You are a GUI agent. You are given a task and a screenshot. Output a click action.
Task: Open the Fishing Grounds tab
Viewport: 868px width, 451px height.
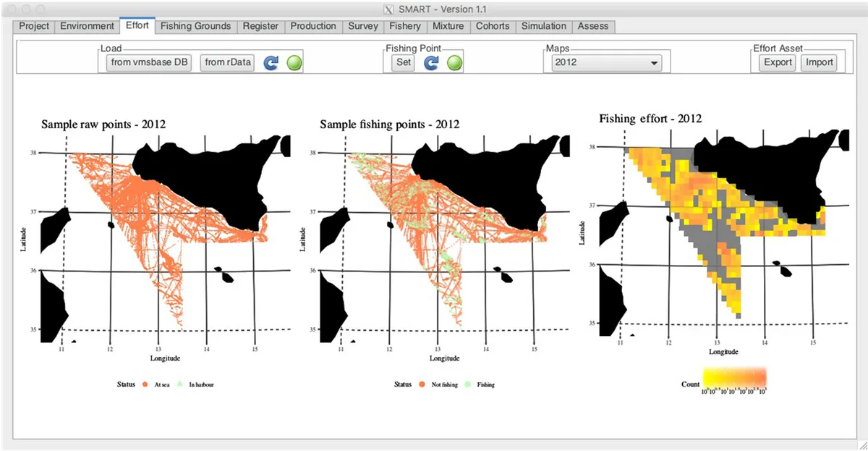coord(195,26)
